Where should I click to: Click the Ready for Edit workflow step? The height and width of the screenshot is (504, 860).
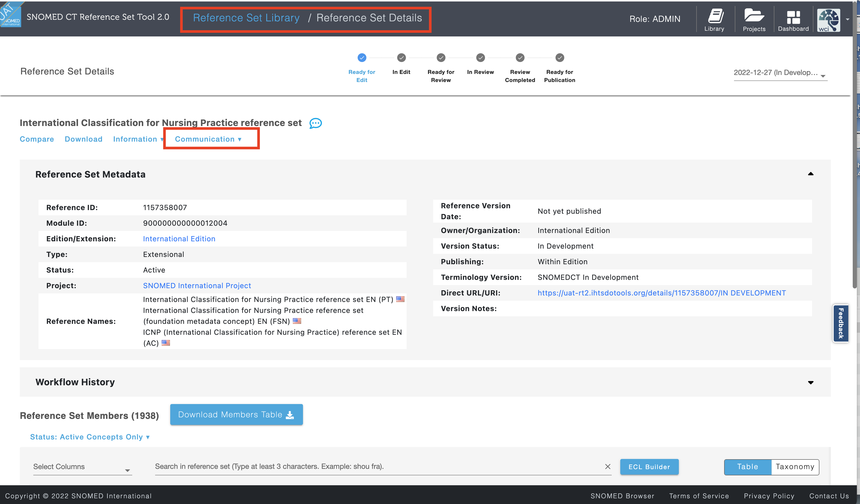[x=362, y=68]
